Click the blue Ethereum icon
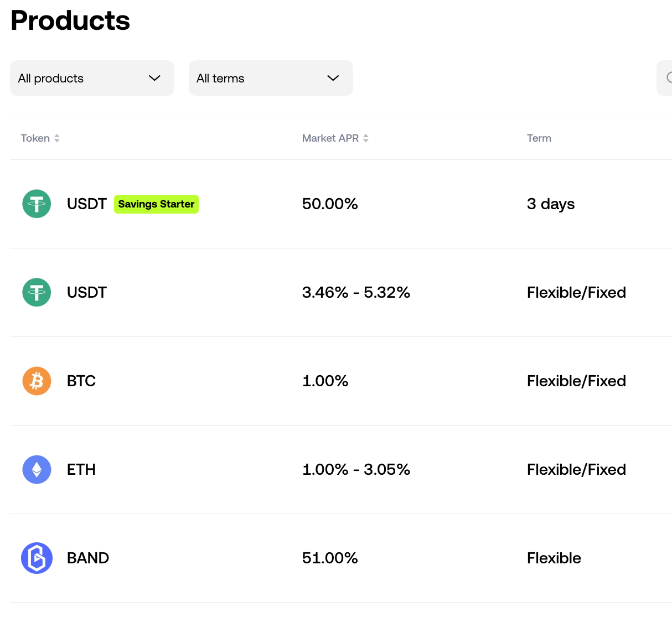 point(37,469)
